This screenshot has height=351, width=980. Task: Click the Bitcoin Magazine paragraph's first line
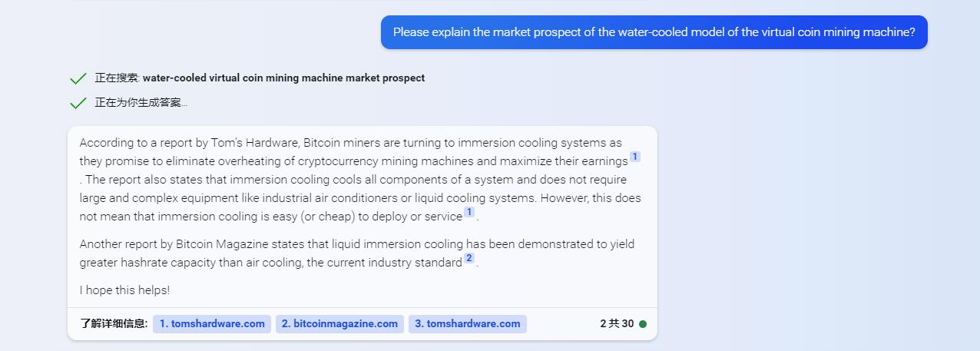point(356,244)
